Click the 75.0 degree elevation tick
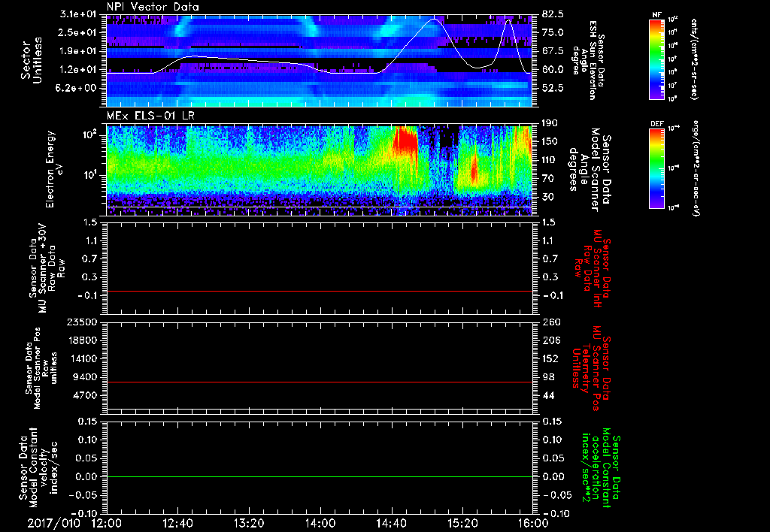 click(x=553, y=32)
